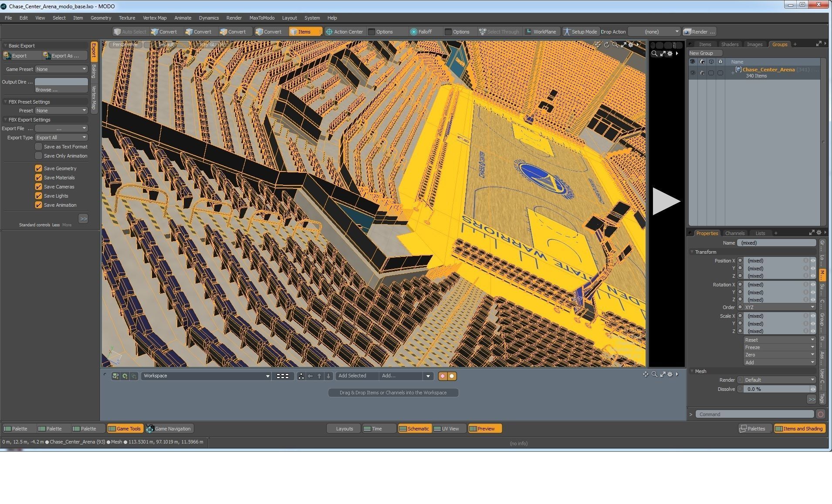Click the Name field showing (mixed)
Image resolution: width=832 pixels, height=504 pixels.
point(776,243)
